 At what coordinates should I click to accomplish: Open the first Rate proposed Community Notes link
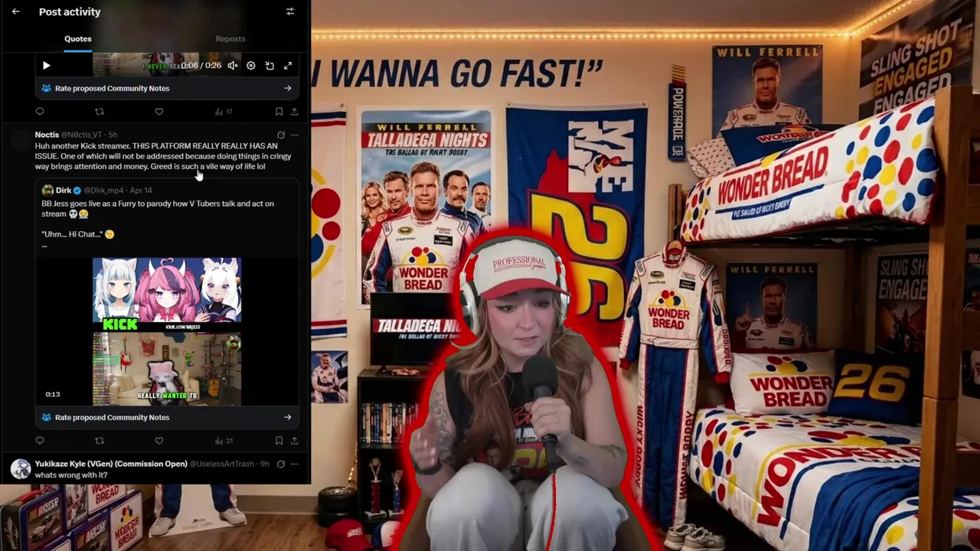(x=112, y=88)
